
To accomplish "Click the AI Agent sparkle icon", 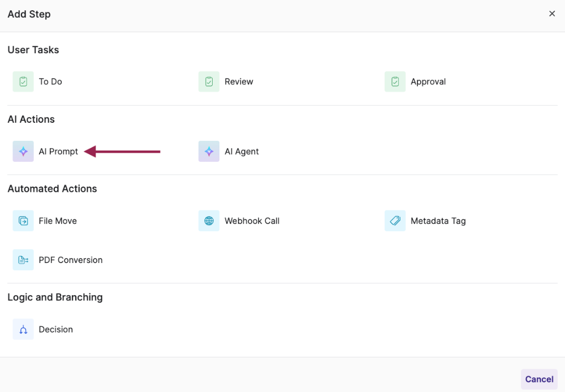I will tap(209, 152).
